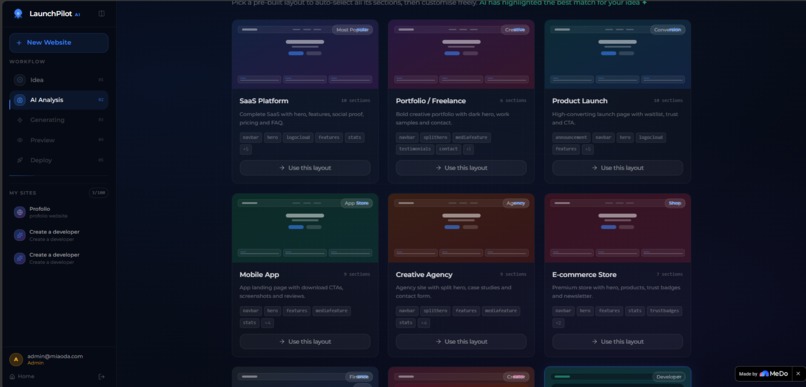Click the announcement tag in Product Launch card
The height and width of the screenshot is (387, 806).
(571, 137)
